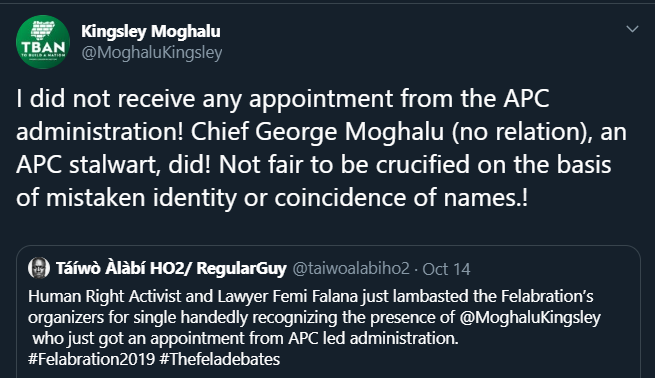Click Táíwò Àlàbí's small profile picture
The height and width of the screenshot is (378, 655).
click(39, 268)
